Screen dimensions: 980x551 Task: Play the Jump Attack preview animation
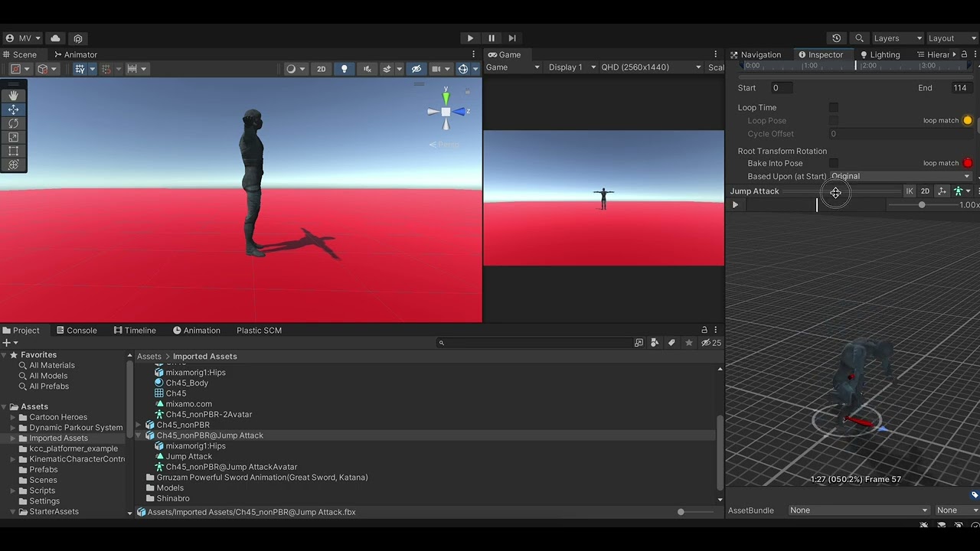pos(736,205)
